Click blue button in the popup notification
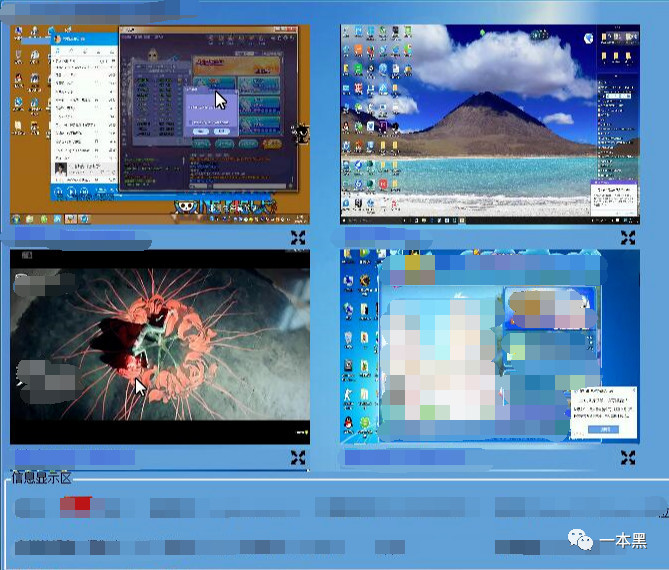669x570 pixels. coord(603,429)
